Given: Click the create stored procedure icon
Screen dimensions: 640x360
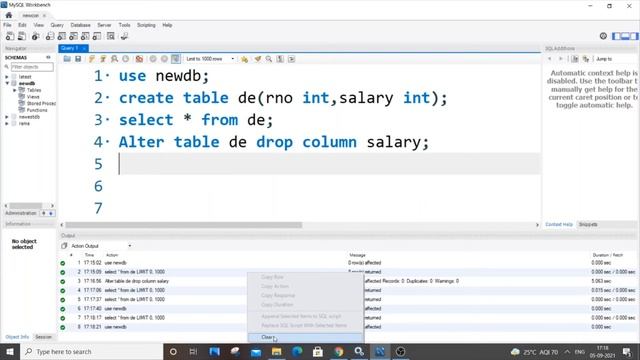Looking at the screenshot, I should tap(85, 36).
